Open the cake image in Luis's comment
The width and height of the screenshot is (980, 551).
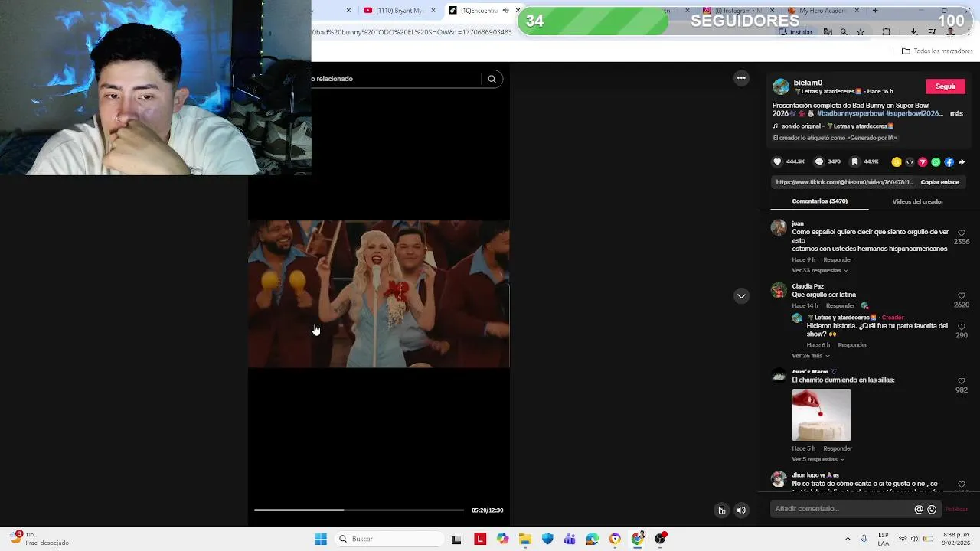tap(821, 415)
